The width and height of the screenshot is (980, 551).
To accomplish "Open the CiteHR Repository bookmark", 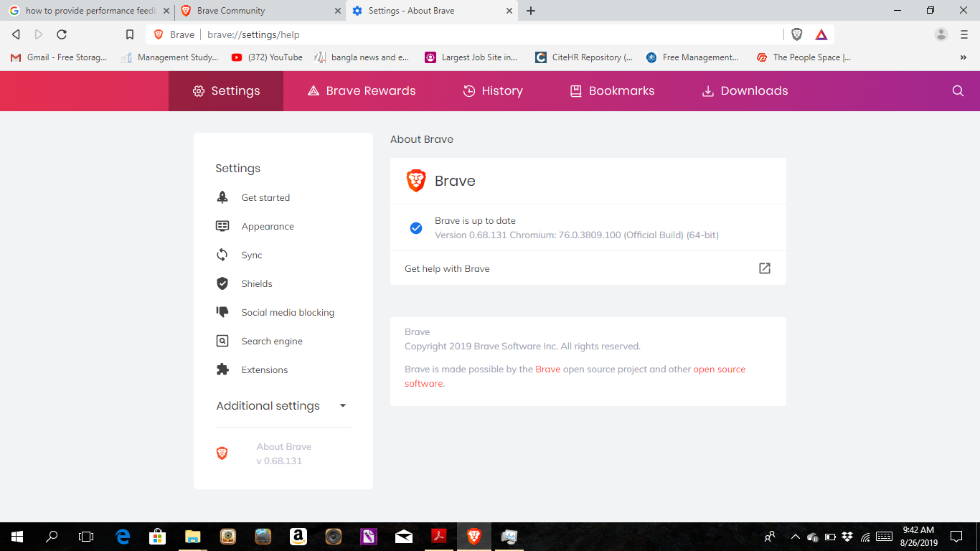I will (x=584, y=57).
